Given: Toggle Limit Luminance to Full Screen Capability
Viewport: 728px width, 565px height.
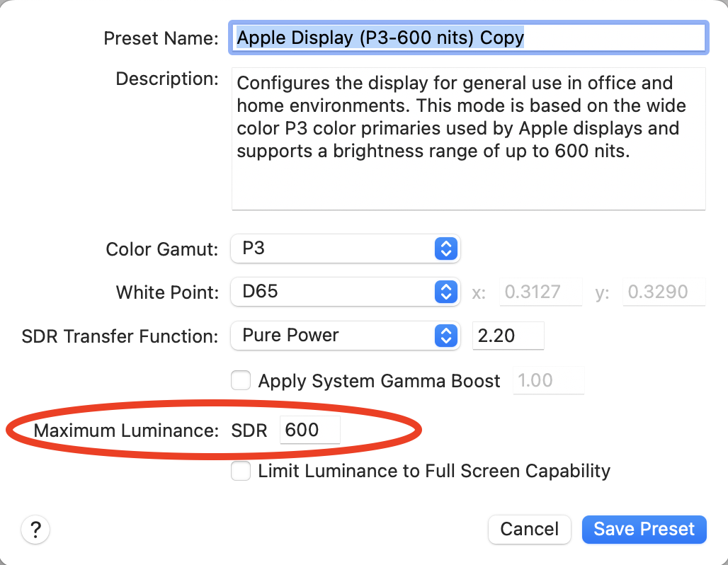Looking at the screenshot, I should [241, 471].
